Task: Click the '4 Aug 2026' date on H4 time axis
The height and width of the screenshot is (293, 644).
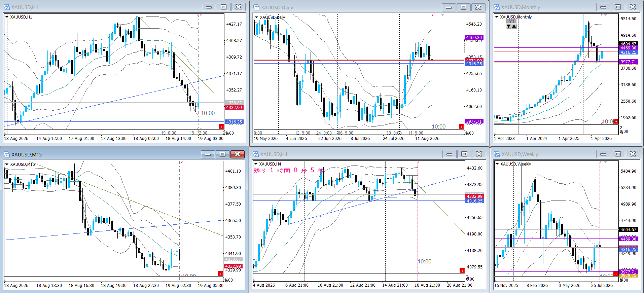Action: pos(264,285)
